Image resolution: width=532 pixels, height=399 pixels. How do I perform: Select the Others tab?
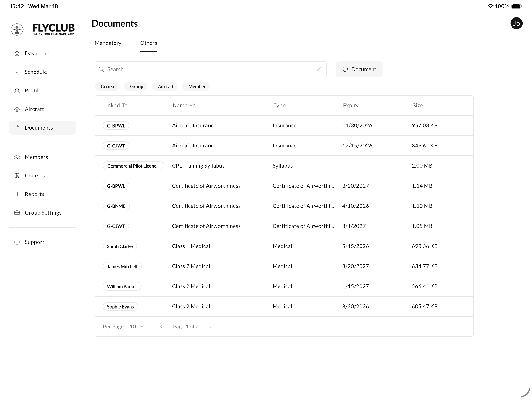(x=148, y=43)
